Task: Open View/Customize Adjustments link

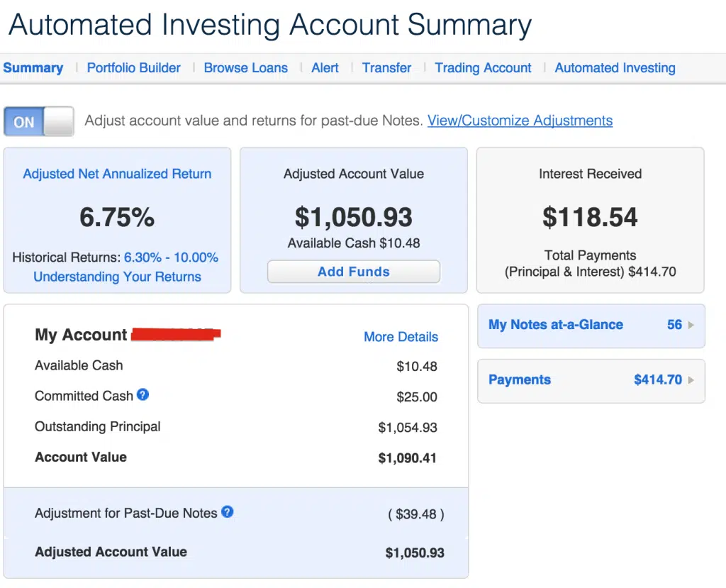Action: click(x=520, y=121)
